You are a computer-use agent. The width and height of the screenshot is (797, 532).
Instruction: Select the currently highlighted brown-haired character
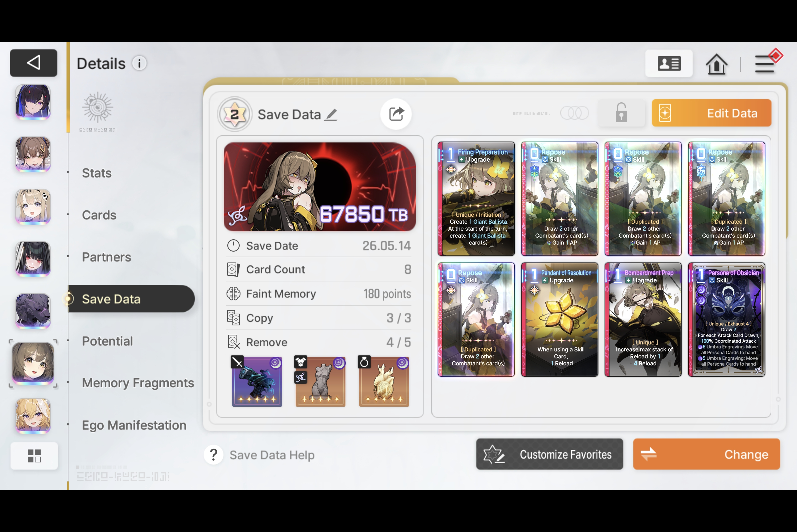(x=33, y=364)
